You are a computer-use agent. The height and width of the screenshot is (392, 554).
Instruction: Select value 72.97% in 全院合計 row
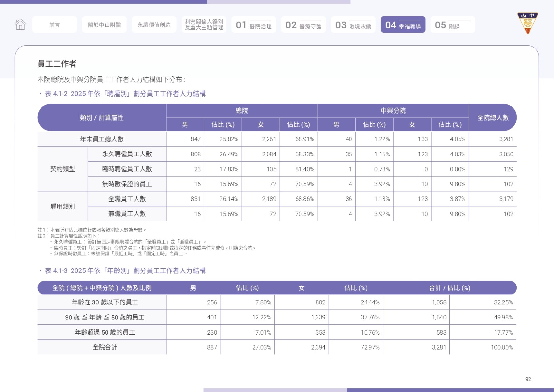[x=370, y=347]
